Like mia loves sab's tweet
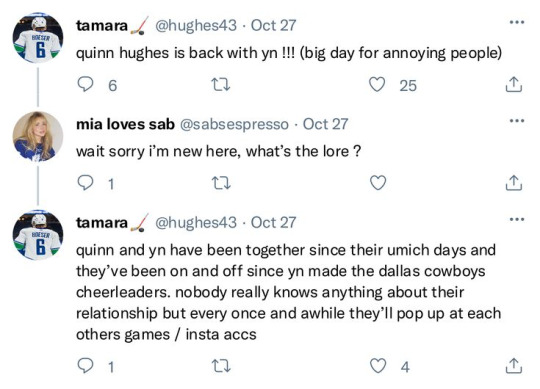 [377, 183]
